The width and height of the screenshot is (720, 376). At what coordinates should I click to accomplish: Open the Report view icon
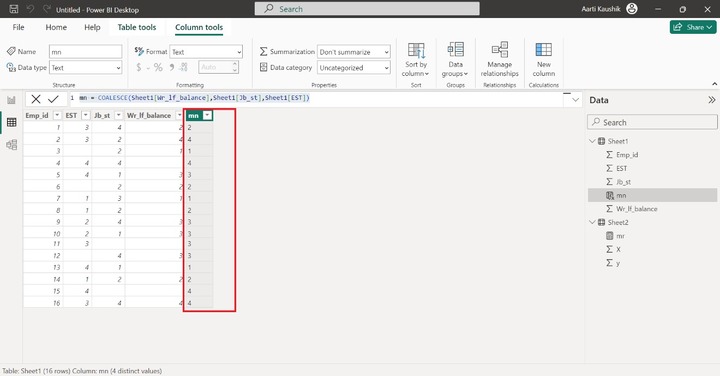point(11,100)
